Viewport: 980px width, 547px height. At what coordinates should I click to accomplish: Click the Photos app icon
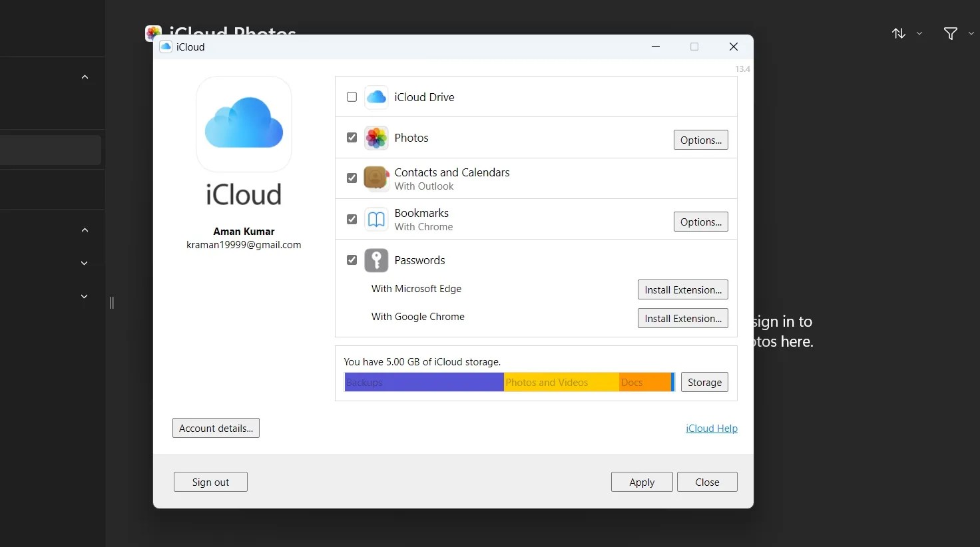coord(376,138)
